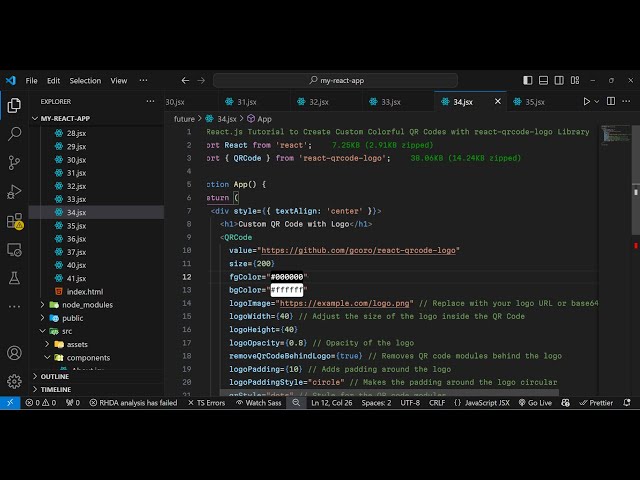Open the Extensions view
The image size is (640, 480).
point(14,221)
